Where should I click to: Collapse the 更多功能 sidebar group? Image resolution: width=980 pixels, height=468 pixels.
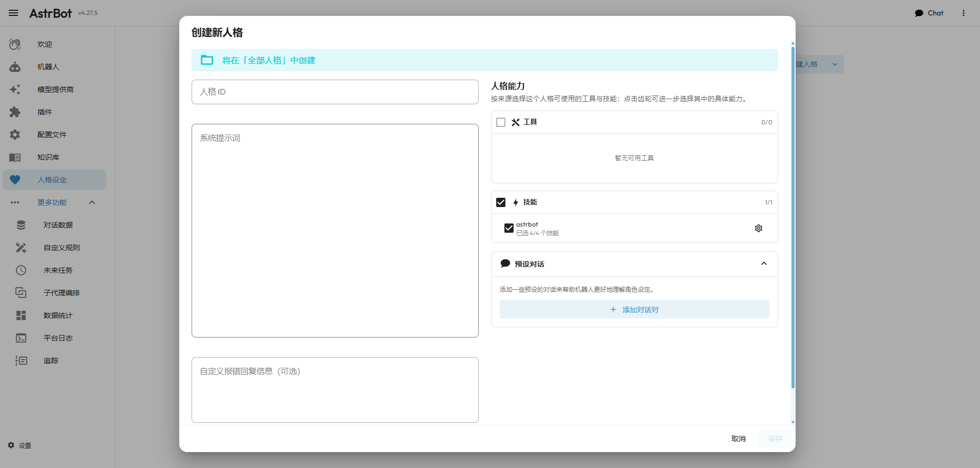click(92, 202)
